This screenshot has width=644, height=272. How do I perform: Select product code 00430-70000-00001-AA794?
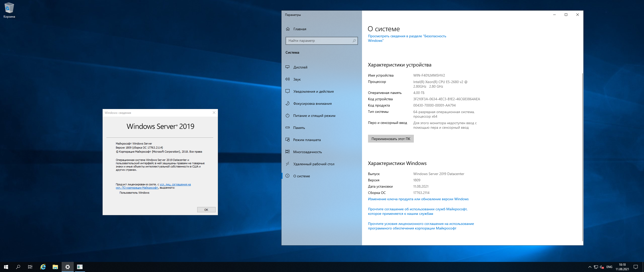pos(434,105)
